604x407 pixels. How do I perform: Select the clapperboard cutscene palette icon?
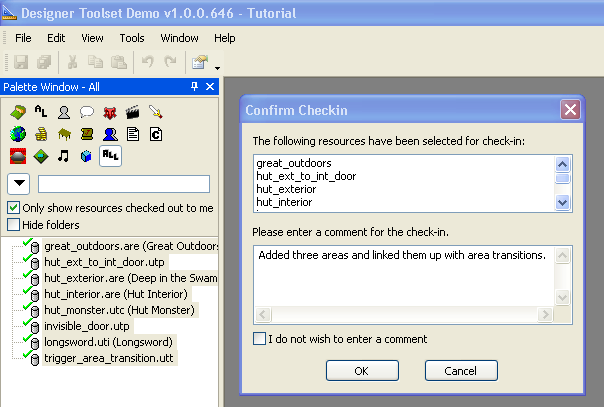133,112
